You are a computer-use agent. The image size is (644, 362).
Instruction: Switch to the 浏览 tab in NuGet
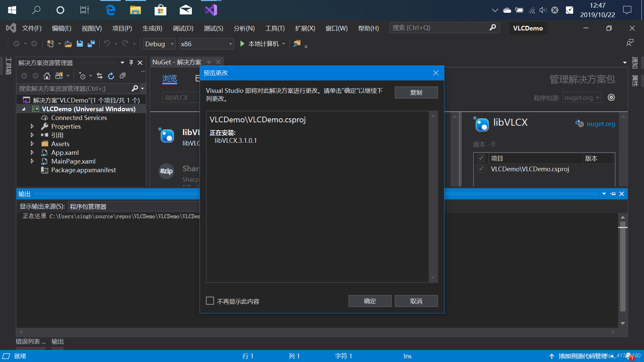tap(169, 79)
